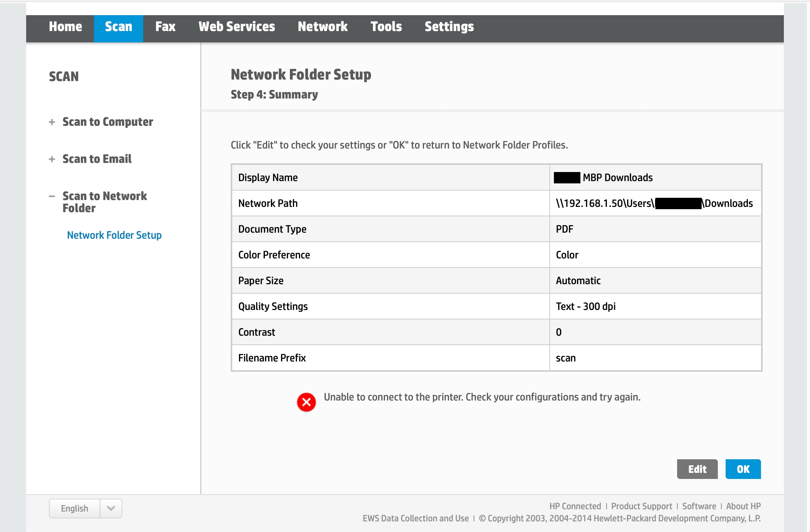Click the red error icon
Screen dimensions: 810x532
tap(306, 402)
